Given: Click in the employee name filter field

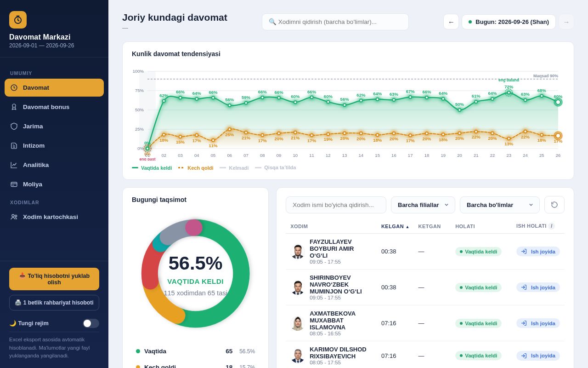Looking at the screenshot, I should pos(336,205).
